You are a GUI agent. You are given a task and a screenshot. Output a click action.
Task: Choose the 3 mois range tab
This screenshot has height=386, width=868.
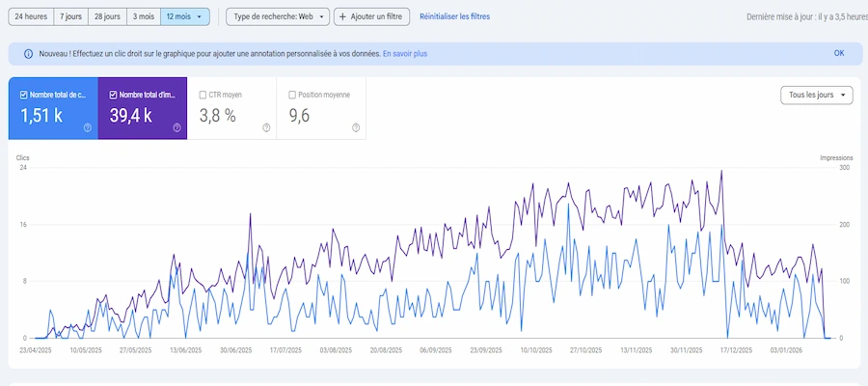click(143, 16)
